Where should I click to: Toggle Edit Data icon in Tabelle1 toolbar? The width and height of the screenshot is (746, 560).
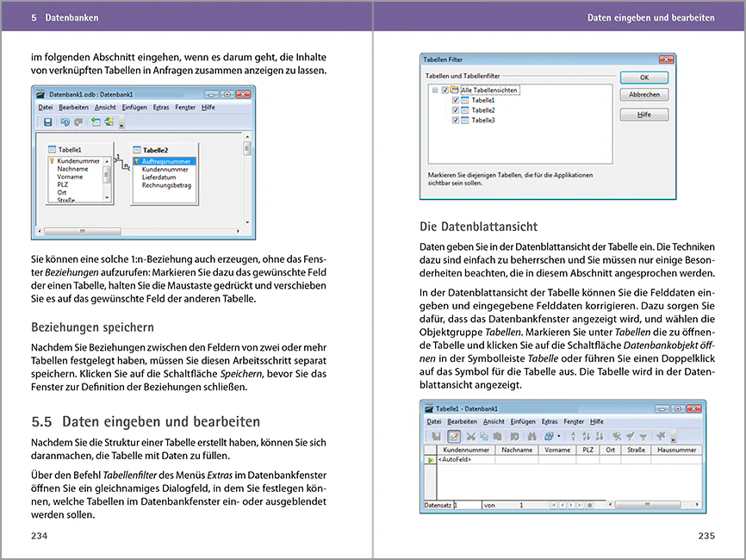point(454,437)
